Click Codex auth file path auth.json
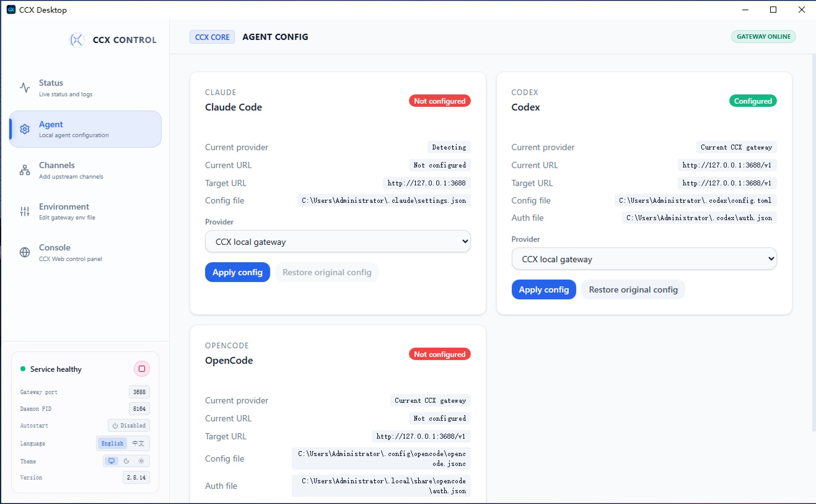 pos(699,218)
